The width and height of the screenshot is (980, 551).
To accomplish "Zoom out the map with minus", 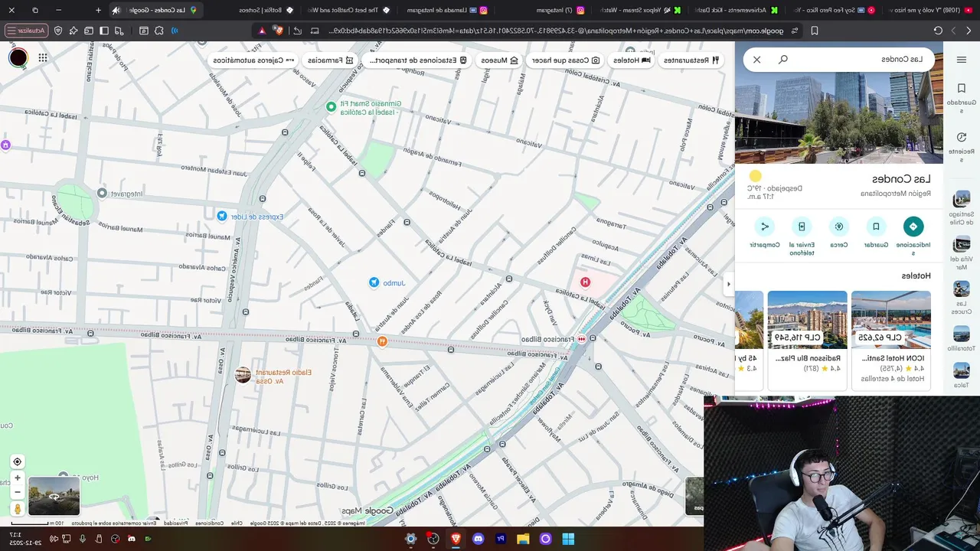I will coord(18,491).
